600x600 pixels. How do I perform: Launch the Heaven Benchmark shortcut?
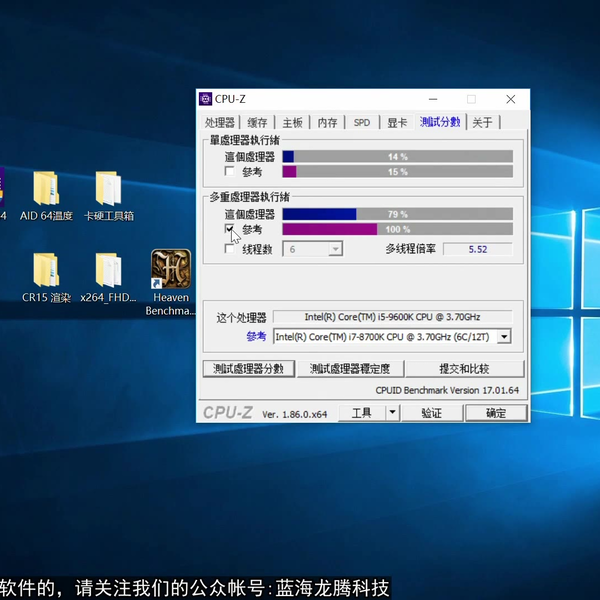pos(171,282)
